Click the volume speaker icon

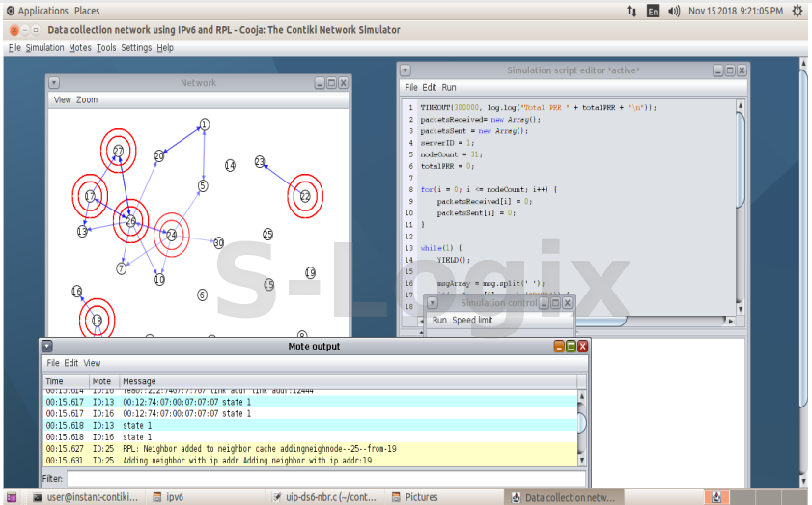click(x=673, y=11)
